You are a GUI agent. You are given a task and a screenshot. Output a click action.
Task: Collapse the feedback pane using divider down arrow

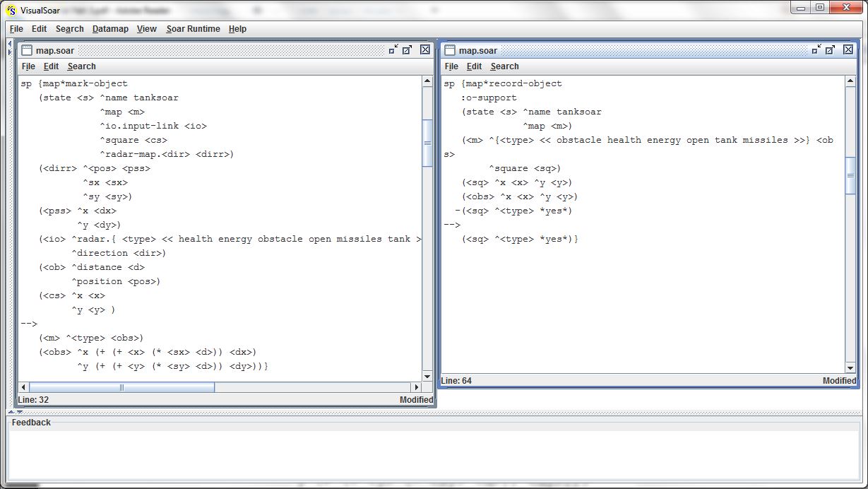(18, 412)
